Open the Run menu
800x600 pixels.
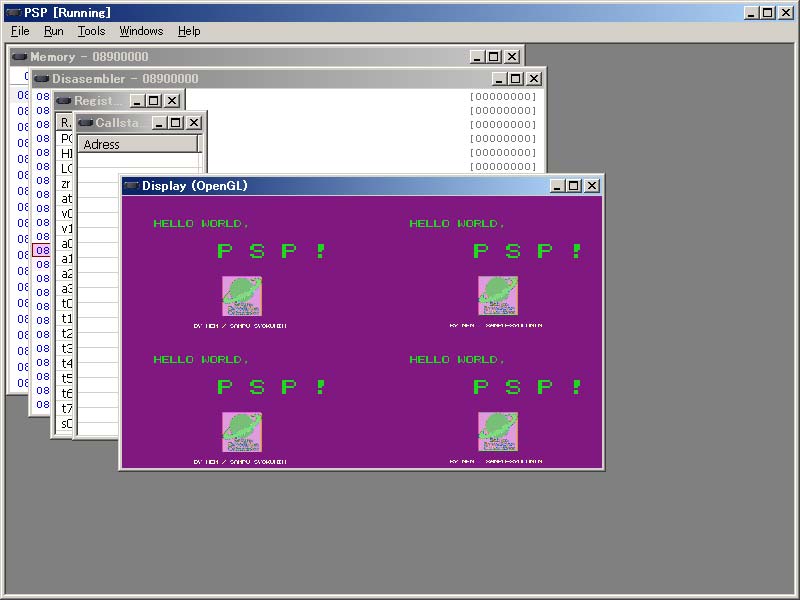pyautogui.click(x=54, y=31)
